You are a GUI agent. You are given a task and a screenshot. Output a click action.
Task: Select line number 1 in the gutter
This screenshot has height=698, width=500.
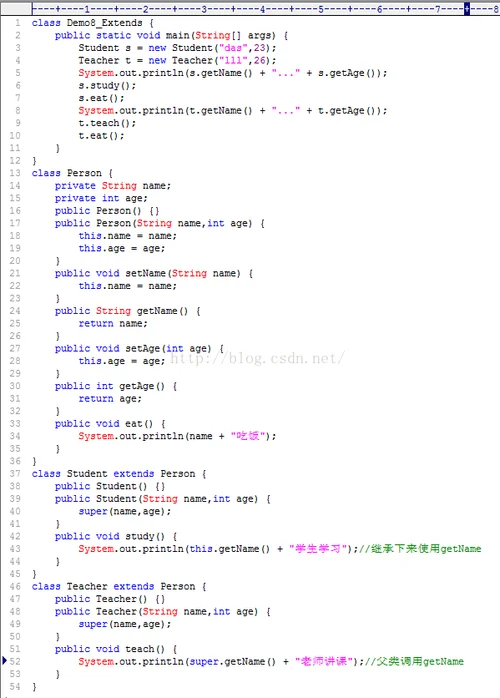[18, 23]
